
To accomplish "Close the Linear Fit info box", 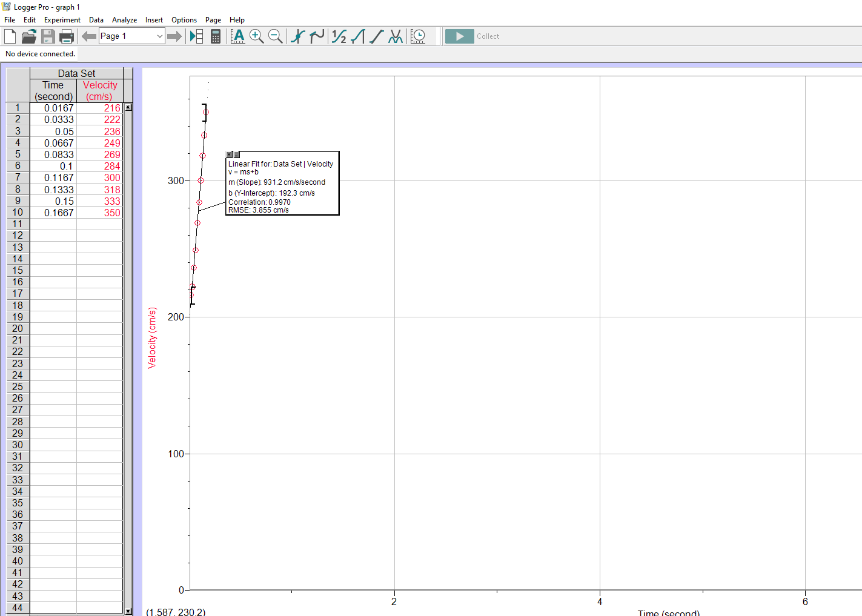I will click(229, 154).
